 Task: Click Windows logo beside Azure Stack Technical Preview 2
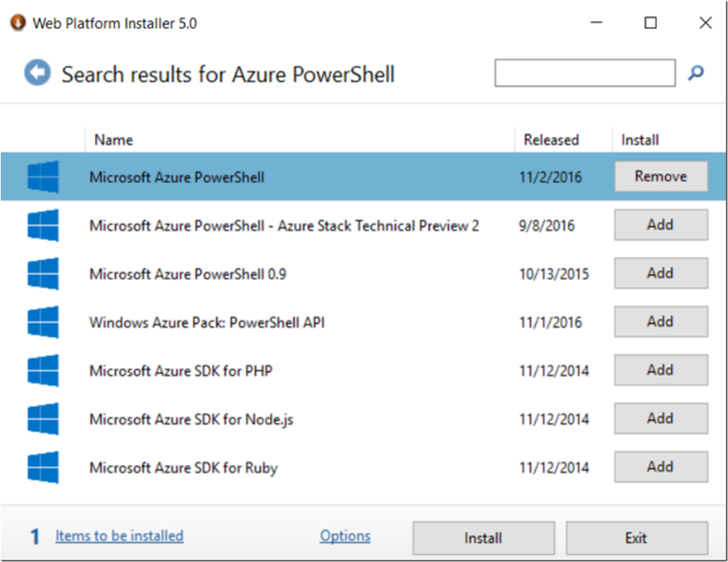coord(43,225)
